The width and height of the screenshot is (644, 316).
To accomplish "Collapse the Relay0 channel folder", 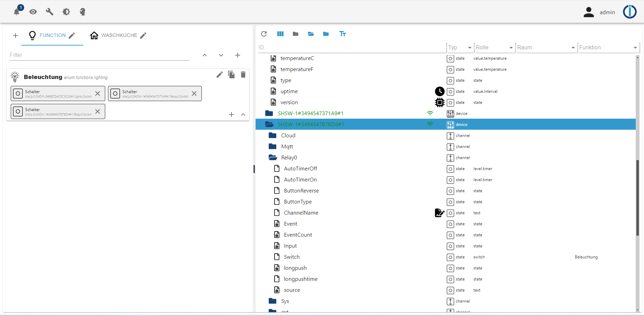I will [x=273, y=158].
